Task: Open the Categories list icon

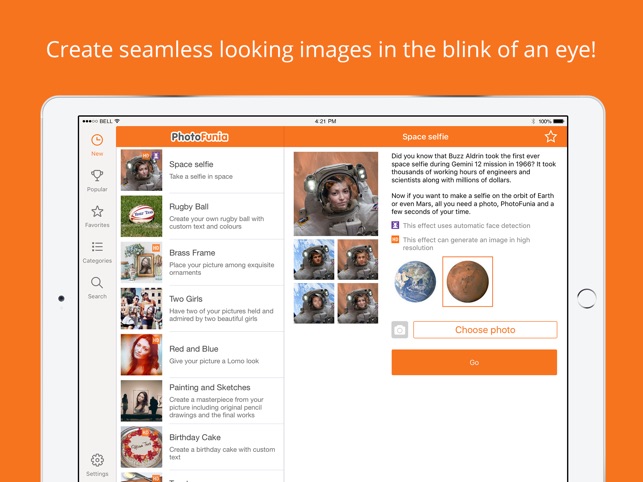Action: (x=97, y=247)
